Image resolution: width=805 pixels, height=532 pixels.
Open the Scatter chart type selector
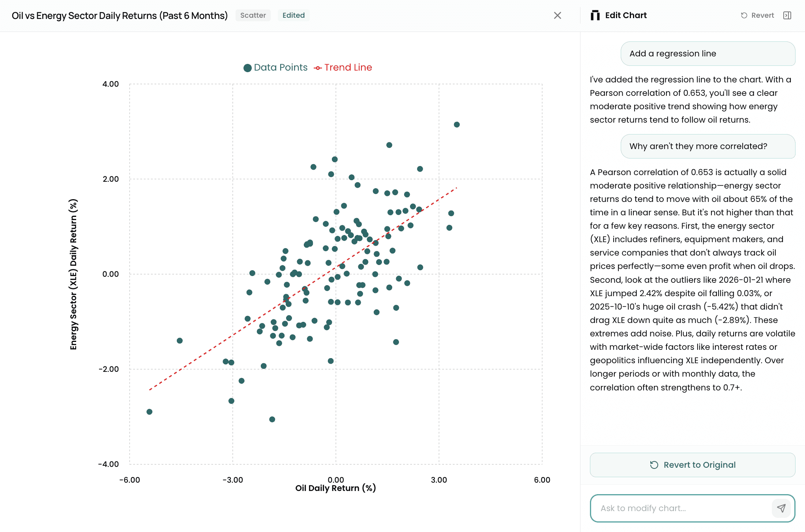(253, 15)
